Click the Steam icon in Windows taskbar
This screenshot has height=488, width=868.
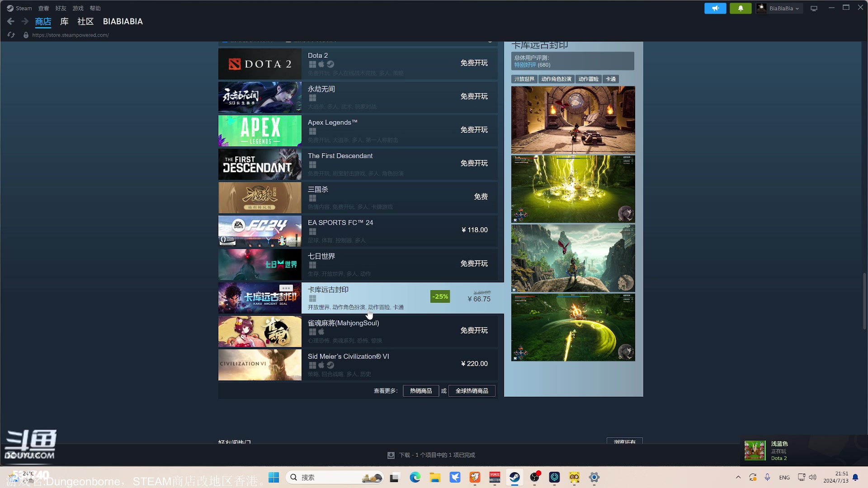[x=514, y=477]
